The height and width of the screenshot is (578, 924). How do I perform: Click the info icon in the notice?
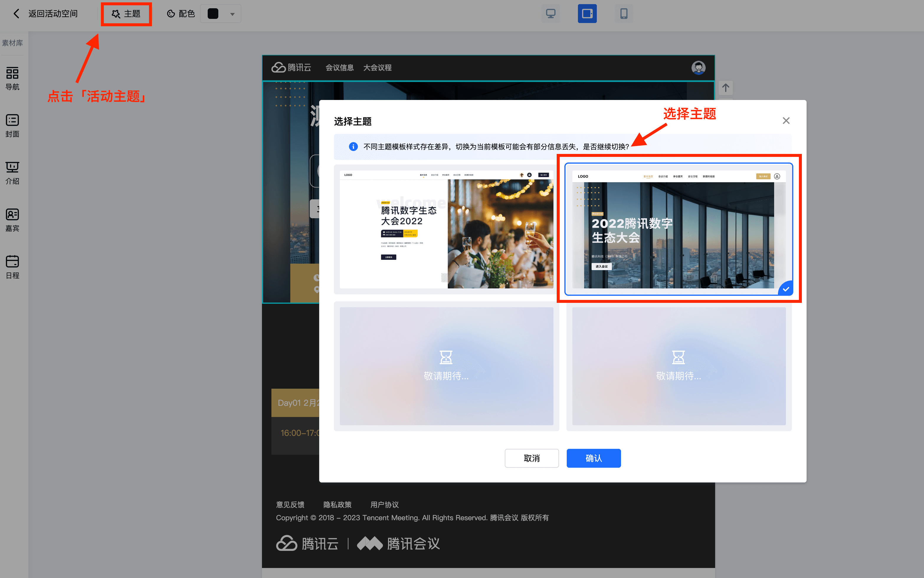tap(353, 146)
